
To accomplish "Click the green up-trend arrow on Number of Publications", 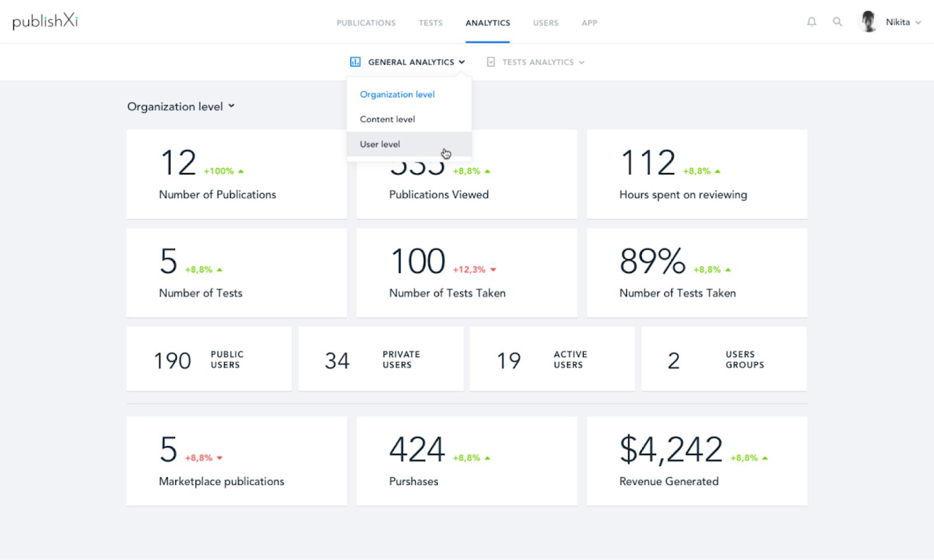I will (x=241, y=170).
